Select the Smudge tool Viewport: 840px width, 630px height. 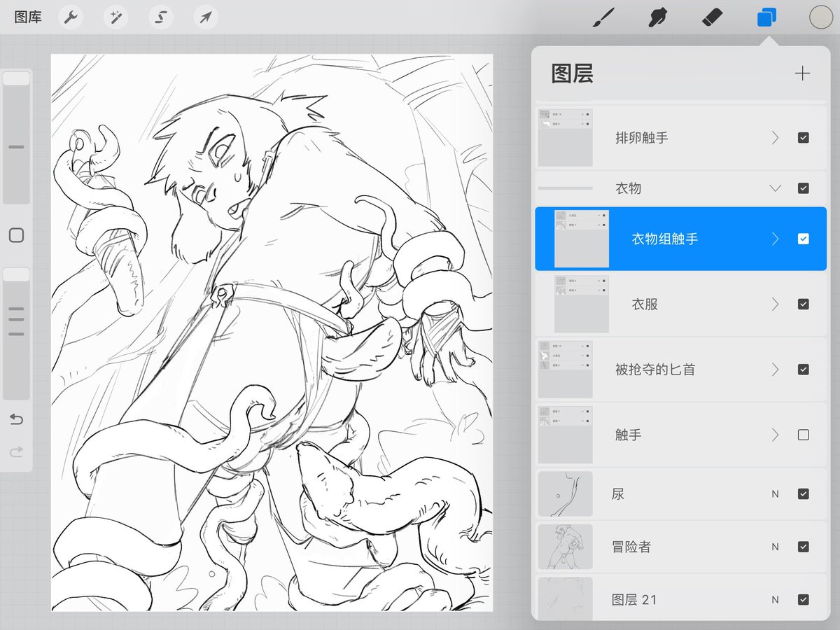[x=657, y=17]
